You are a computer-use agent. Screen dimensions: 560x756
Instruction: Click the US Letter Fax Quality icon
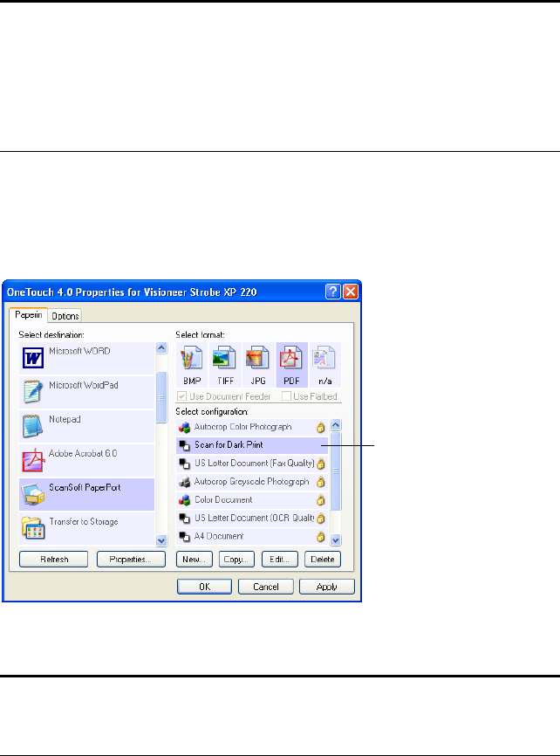coord(185,464)
